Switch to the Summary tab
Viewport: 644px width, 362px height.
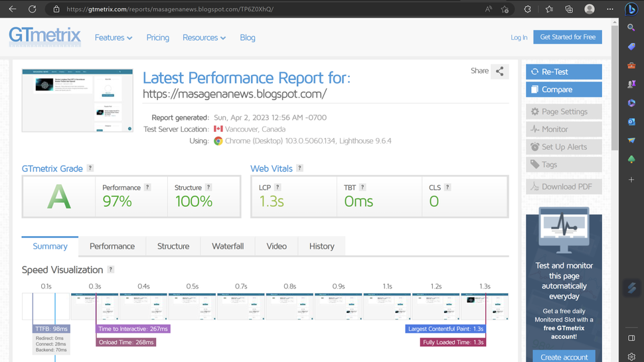pos(50,246)
